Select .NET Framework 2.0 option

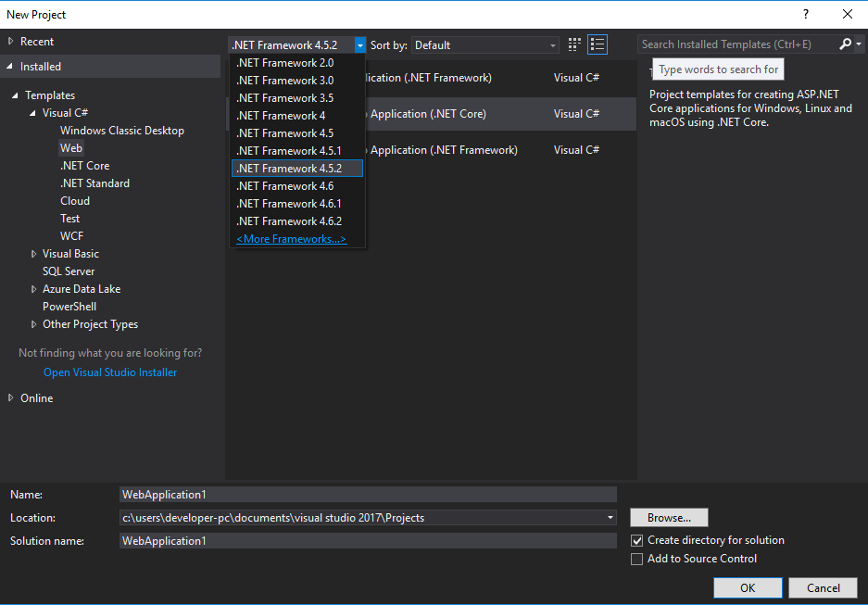click(297, 63)
